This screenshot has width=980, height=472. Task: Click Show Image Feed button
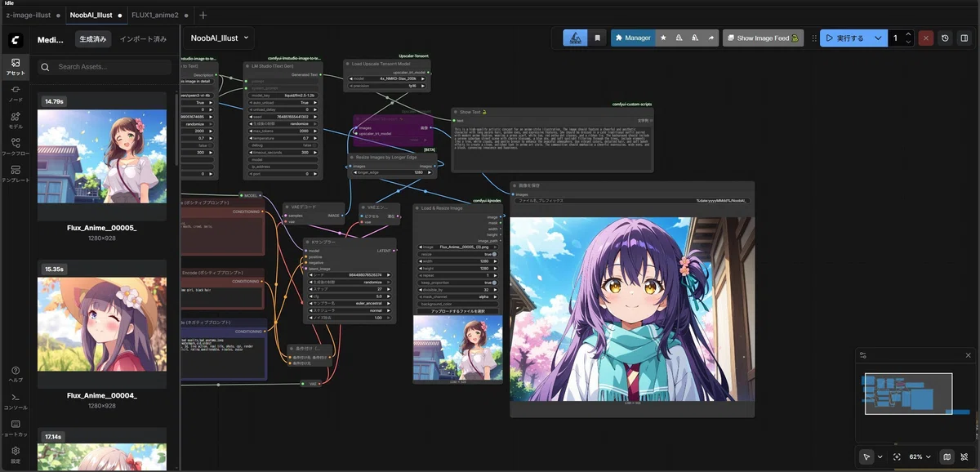tap(763, 38)
